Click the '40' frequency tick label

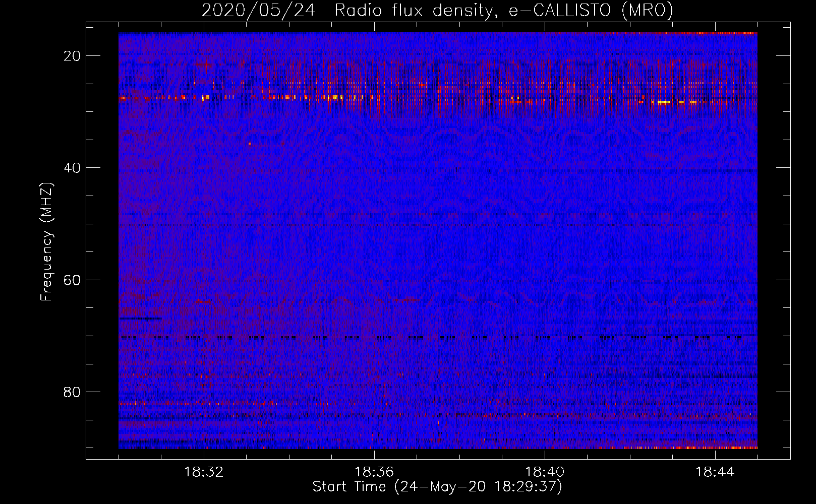(x=72, y=168)
